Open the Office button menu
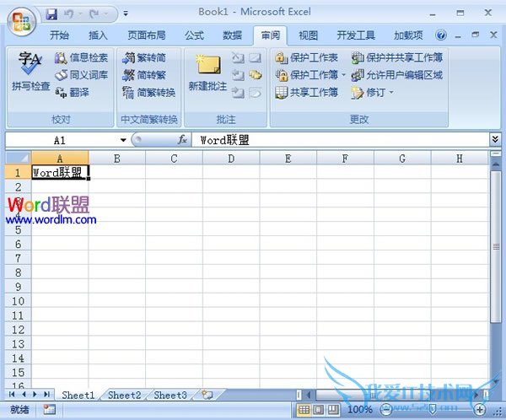 point(22,22)
